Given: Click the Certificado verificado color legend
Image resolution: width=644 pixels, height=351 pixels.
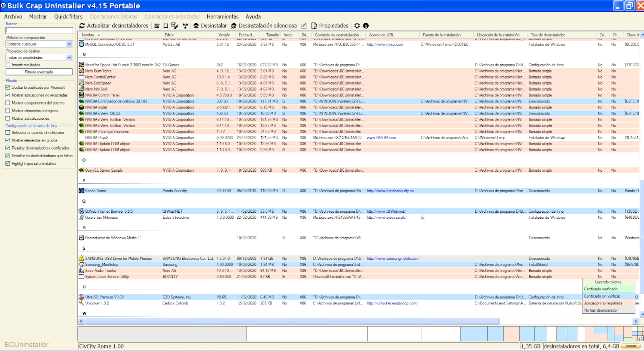Looking at the screenshot, I should (609, 289).
